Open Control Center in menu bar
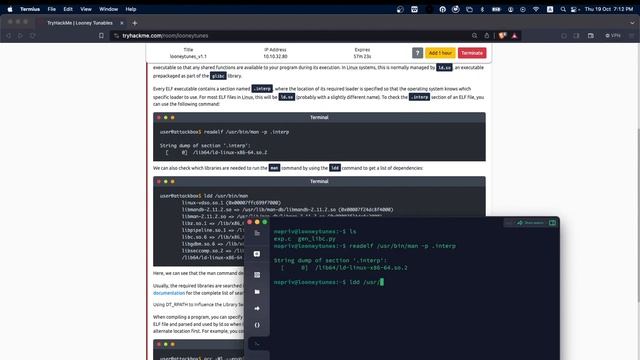This screenshot has height=360, width=640. click(x=574, y=9)
